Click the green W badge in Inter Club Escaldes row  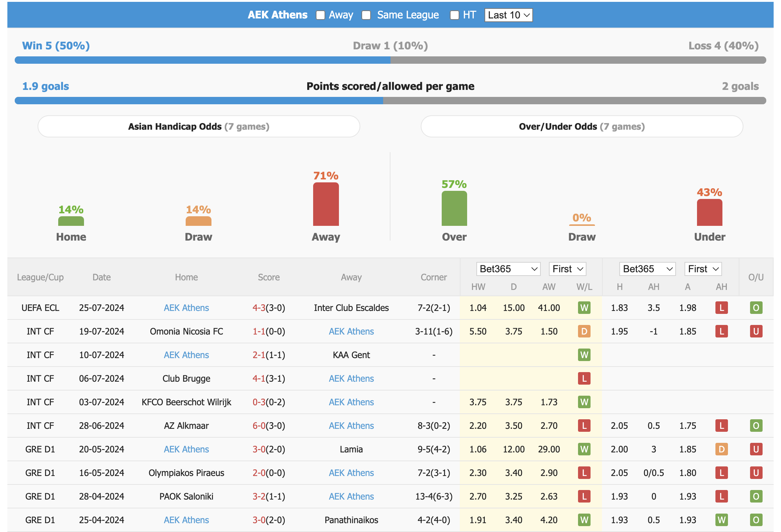coord(584,308)
